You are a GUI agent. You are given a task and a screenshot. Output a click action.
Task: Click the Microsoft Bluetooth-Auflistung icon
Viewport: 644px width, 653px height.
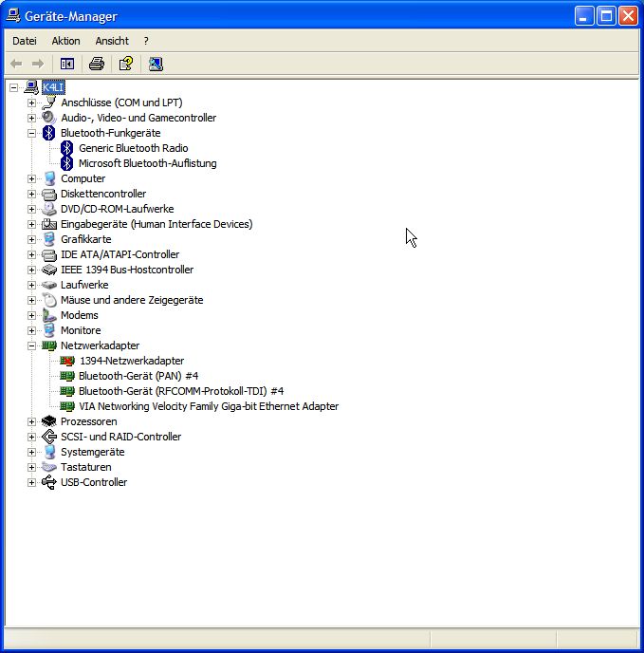click(67, 163)
